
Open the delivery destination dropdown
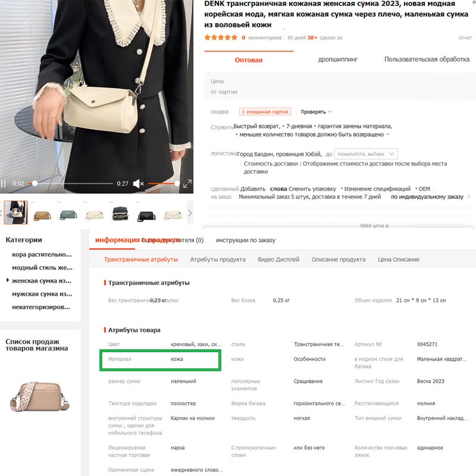[x=366, y=154]
